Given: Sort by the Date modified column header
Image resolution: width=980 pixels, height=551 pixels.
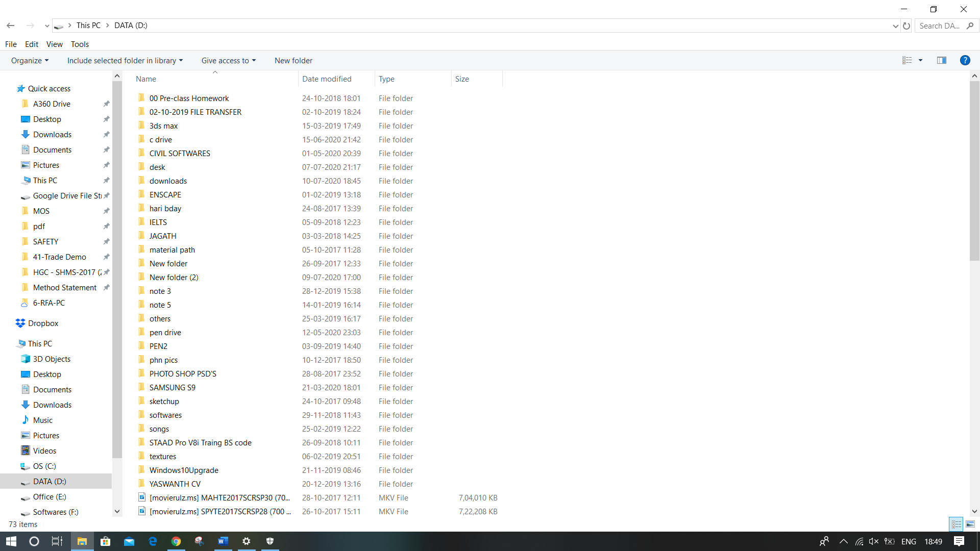Looking at the screenshot, I should pyautogui.click(x=327, y=79).
